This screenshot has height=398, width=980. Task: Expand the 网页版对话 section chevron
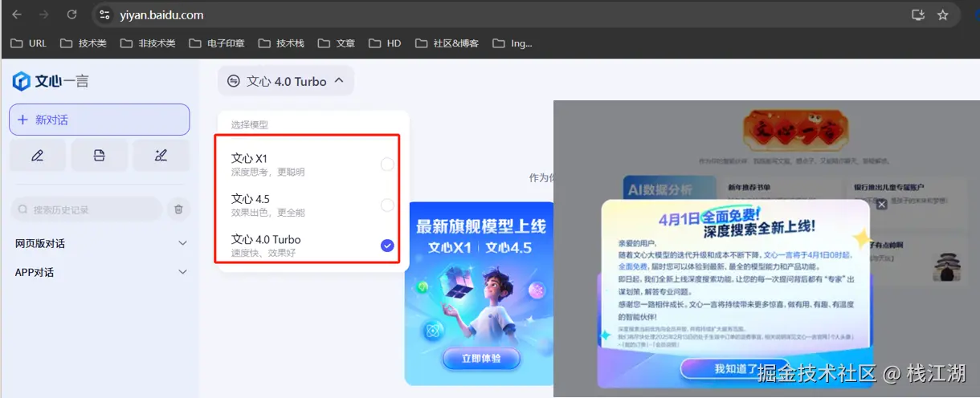182,243
